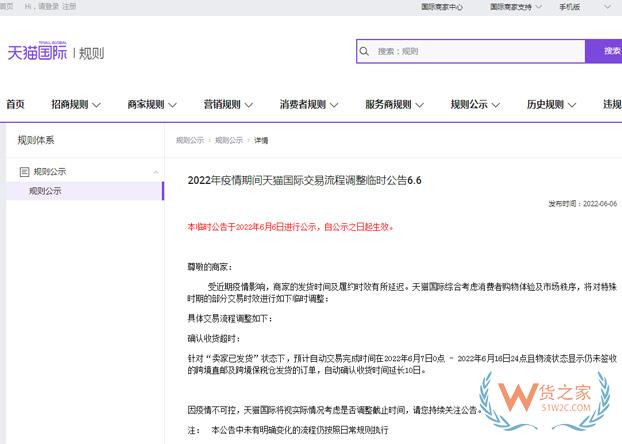Image resolution: width=622 pixels, height=444 pixels.
Task: Click the 详情 breadcrumb text
Action: (261, 140)
